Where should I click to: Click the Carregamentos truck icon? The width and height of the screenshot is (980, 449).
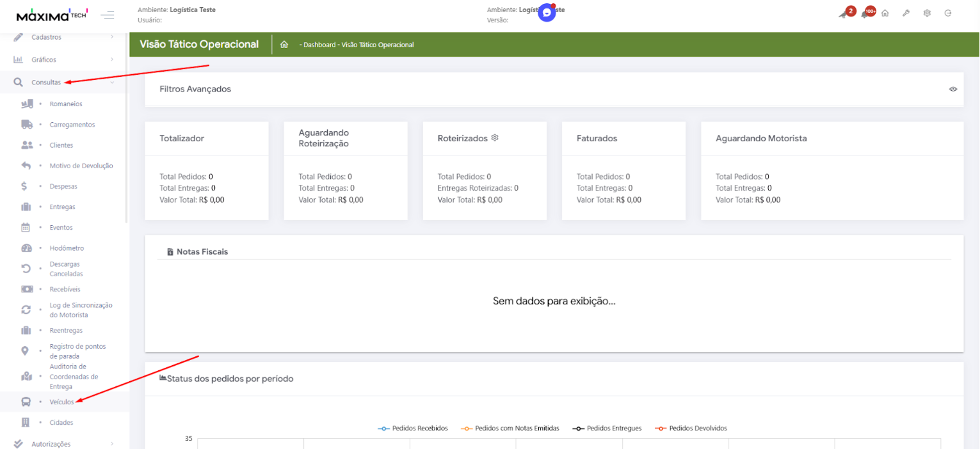click(27, 125)
